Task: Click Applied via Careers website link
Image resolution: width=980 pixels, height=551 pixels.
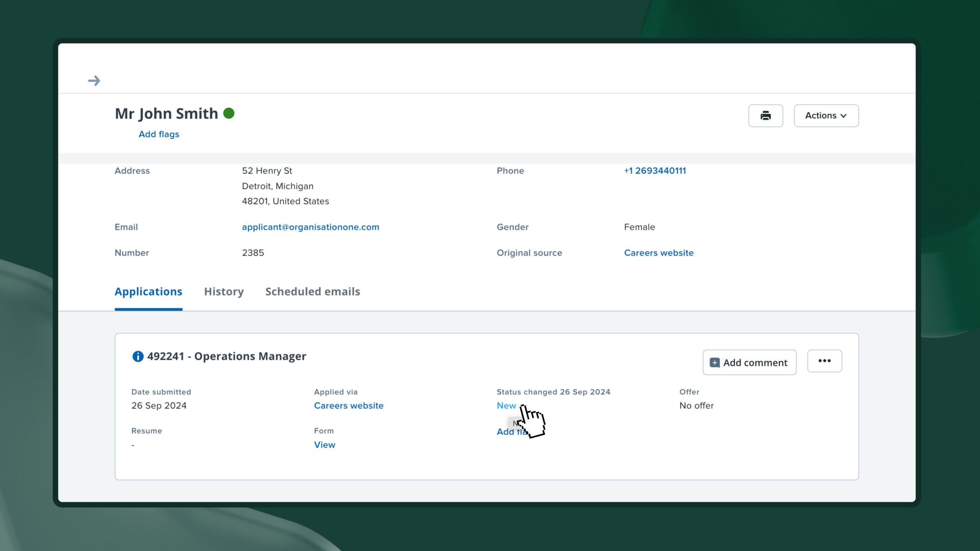Action: click(348, 406)
